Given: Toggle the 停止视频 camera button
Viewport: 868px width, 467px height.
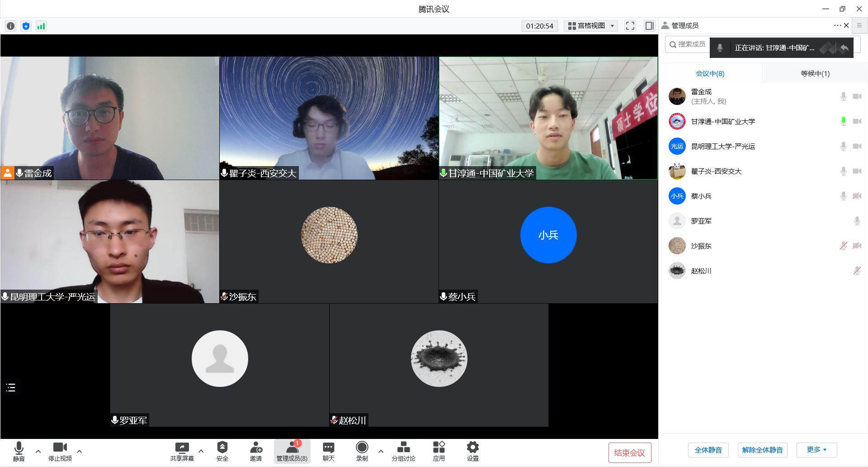Looking at the screenshot, I should point(60,448).
